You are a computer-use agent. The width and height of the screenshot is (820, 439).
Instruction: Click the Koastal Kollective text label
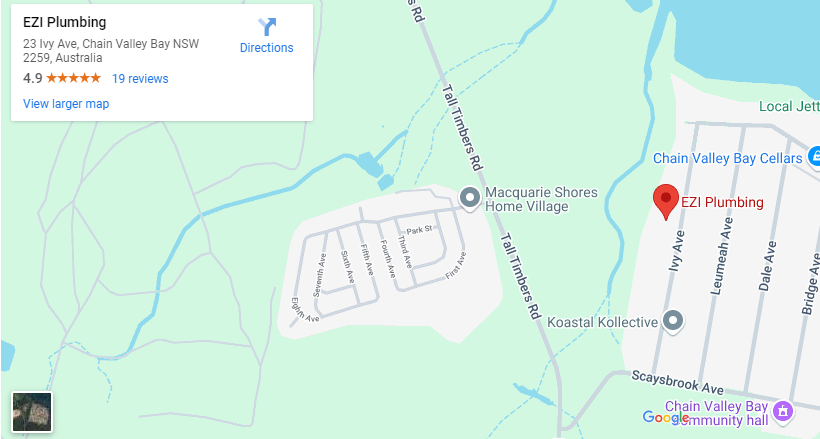click(x=602, y=322)
